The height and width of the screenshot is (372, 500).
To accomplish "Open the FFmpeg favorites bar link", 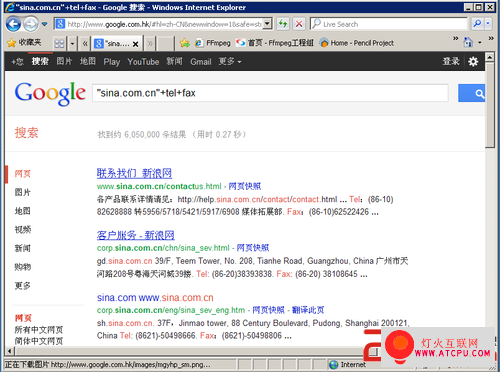I will tap(213, 43).
